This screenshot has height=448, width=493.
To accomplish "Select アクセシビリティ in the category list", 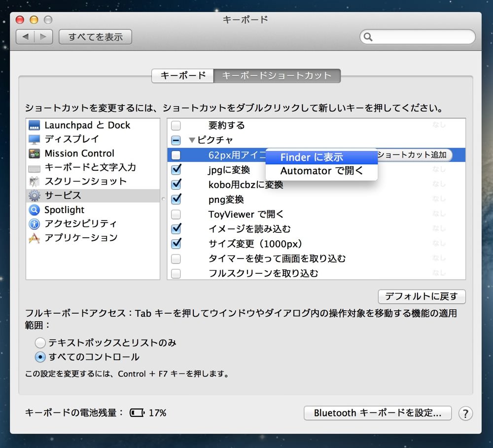I will 93,224.
